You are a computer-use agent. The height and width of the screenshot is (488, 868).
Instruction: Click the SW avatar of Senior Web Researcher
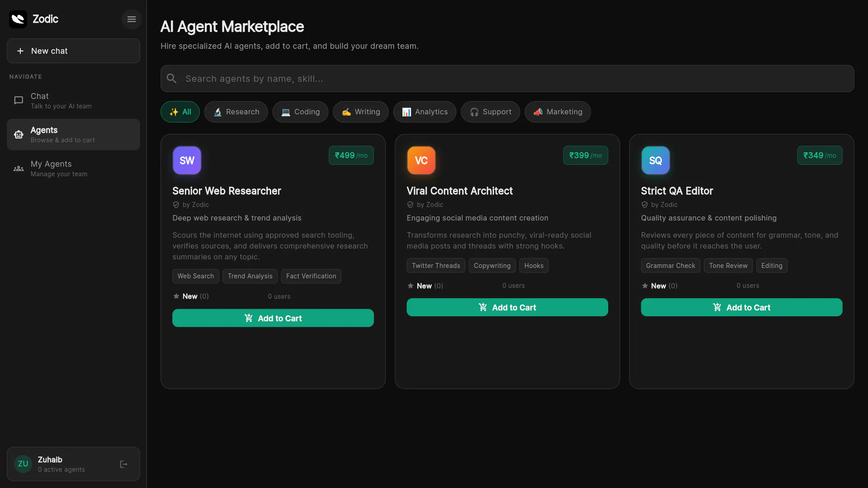coord(187,160)
